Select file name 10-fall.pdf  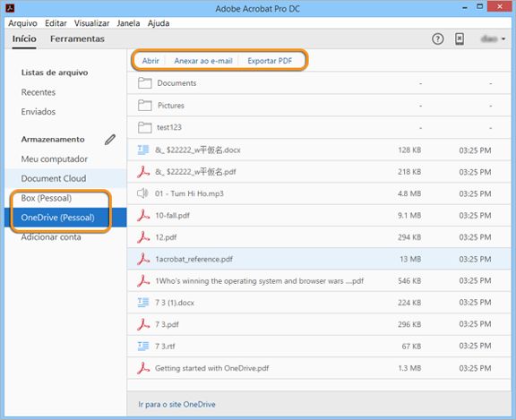(x=172, y=216)
